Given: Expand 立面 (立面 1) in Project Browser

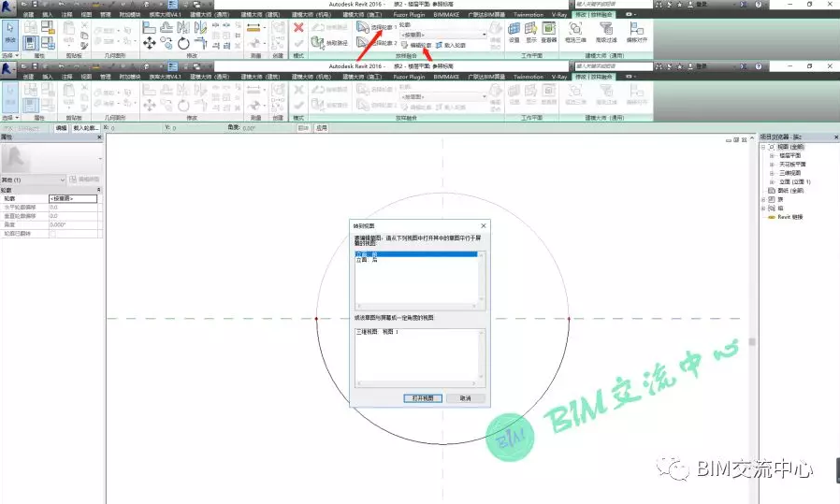Looking at the screenshot, I should (x=772, y=182).
